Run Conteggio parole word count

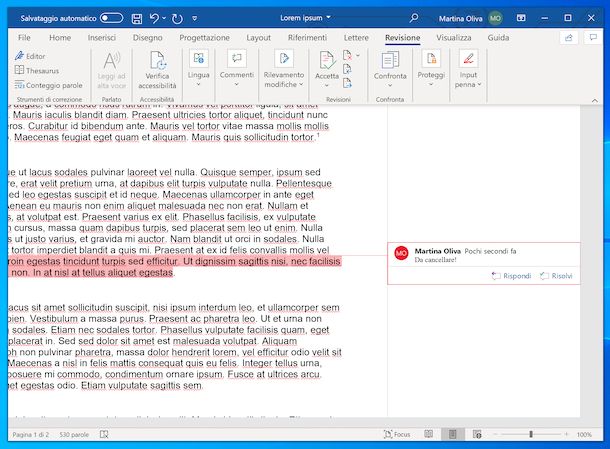tap(49, 85)
